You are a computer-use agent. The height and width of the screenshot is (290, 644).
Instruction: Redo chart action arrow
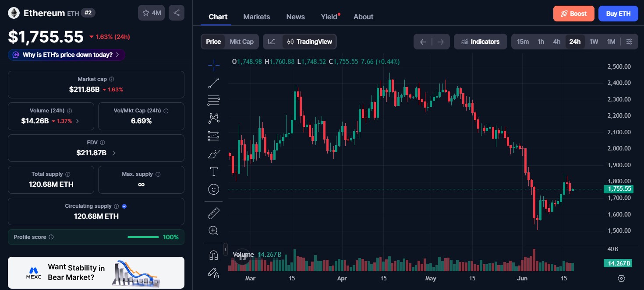point(441,42)
